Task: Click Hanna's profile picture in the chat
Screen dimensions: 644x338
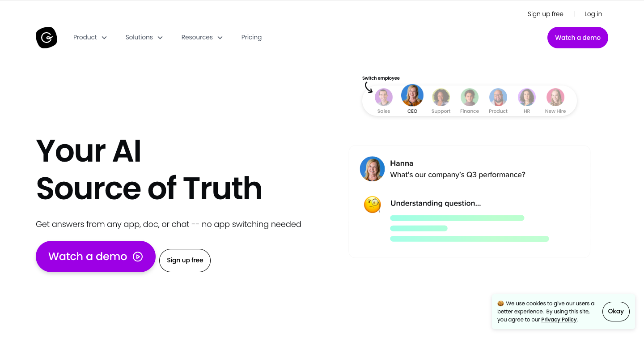Action: coord(372,169)
